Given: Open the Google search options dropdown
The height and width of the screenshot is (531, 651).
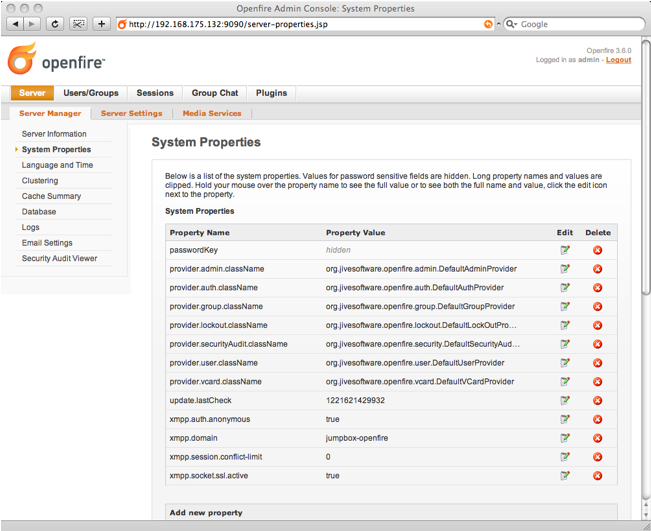Looking at the screenshot, I should click(x=512, y=24).
